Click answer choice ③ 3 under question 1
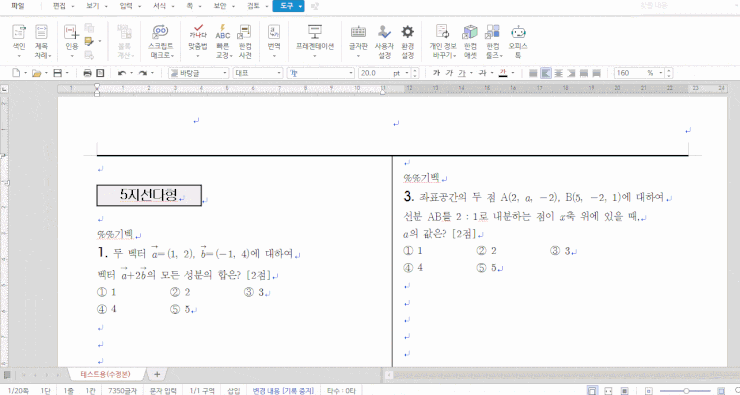This screenshot has height=395, width=740. point(254,292)
